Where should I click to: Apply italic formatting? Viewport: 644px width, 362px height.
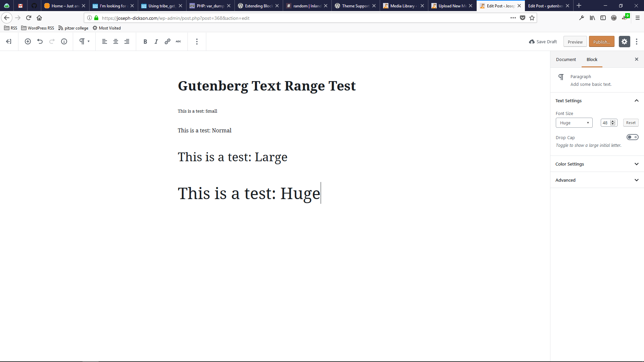156,42
